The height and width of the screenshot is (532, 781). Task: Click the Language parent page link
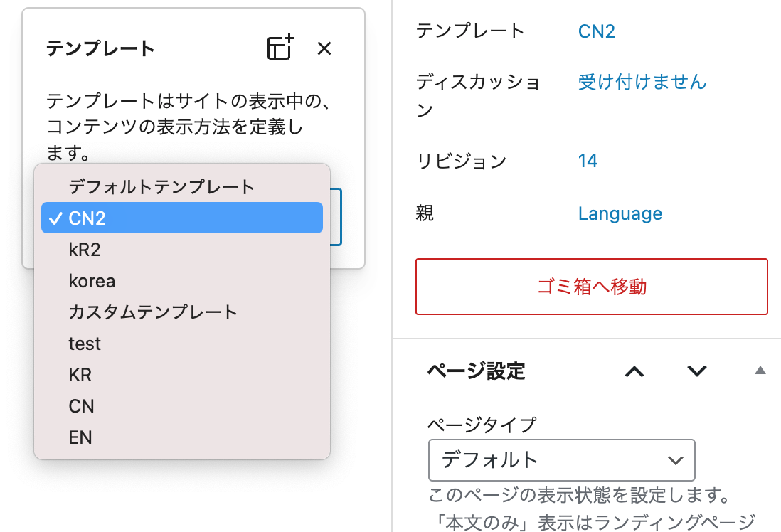[x=620, y=213]
